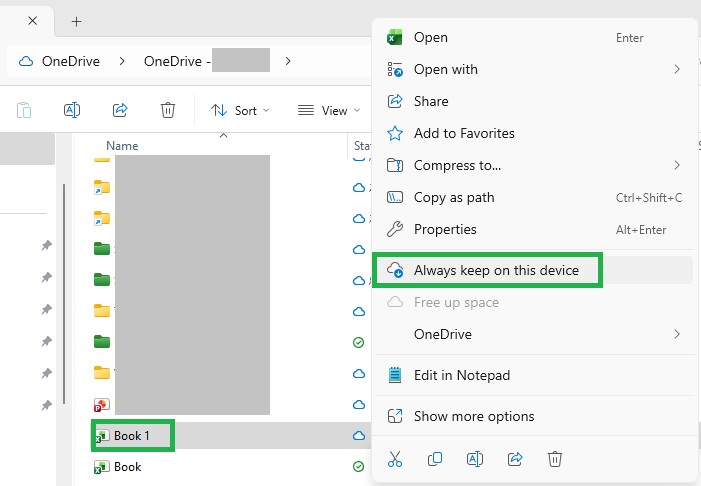
Task: Click the PowerPoint file icon in the list
Action: [102, 405]
